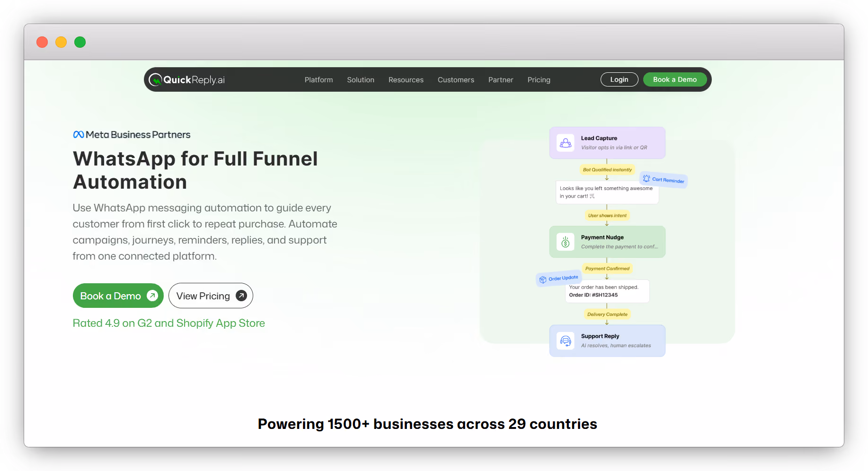
Task: Click the Delivery Complete label
Action: pos(607,314)
